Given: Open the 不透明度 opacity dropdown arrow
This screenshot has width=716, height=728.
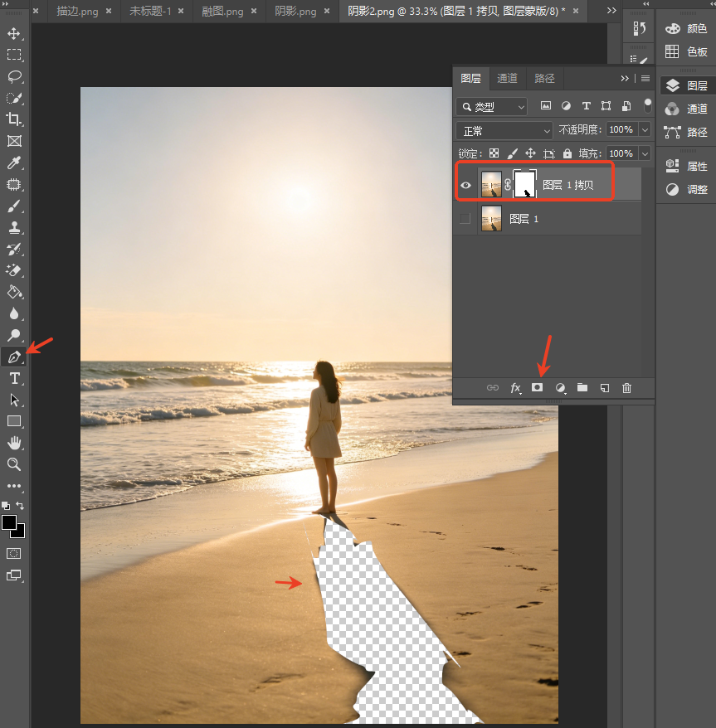Looking at the screenshot, I should pos(645,129).
